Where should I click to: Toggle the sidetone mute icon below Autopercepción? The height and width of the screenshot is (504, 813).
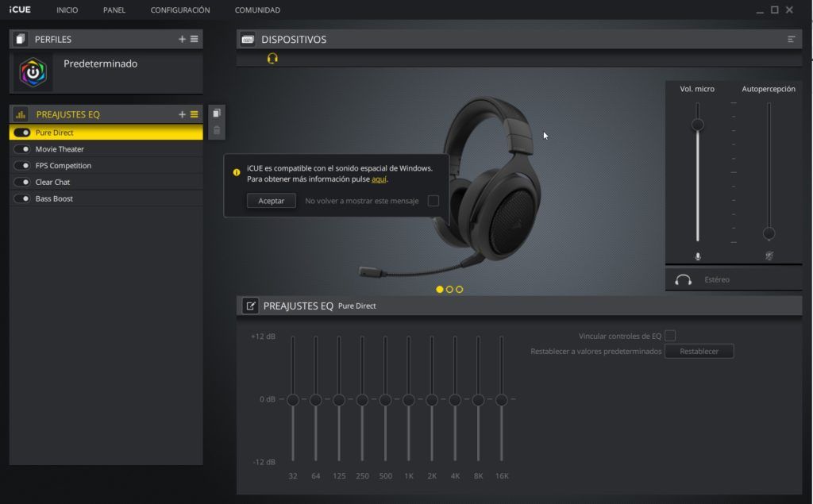click(x=769, y=256)
